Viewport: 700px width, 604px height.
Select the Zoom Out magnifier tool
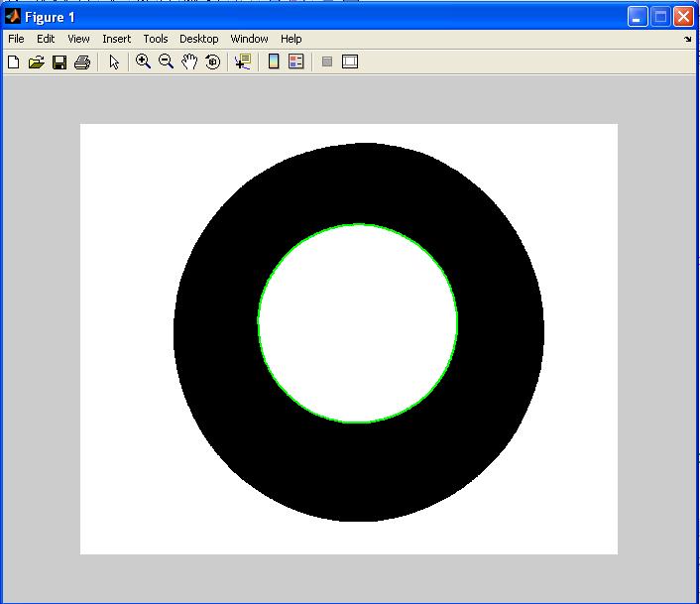pos(166,61)
